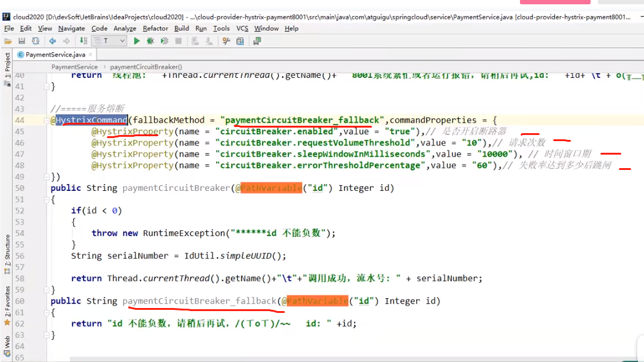Click the last toolbar icon with green screen
644x362 pixels.
tap(257, 41)
